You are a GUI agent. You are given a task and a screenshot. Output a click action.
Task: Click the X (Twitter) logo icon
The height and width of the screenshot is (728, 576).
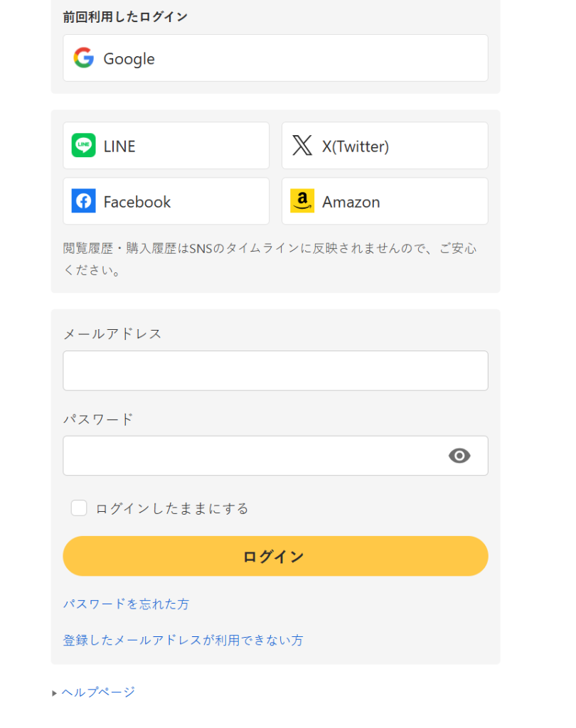coord(302,146)
